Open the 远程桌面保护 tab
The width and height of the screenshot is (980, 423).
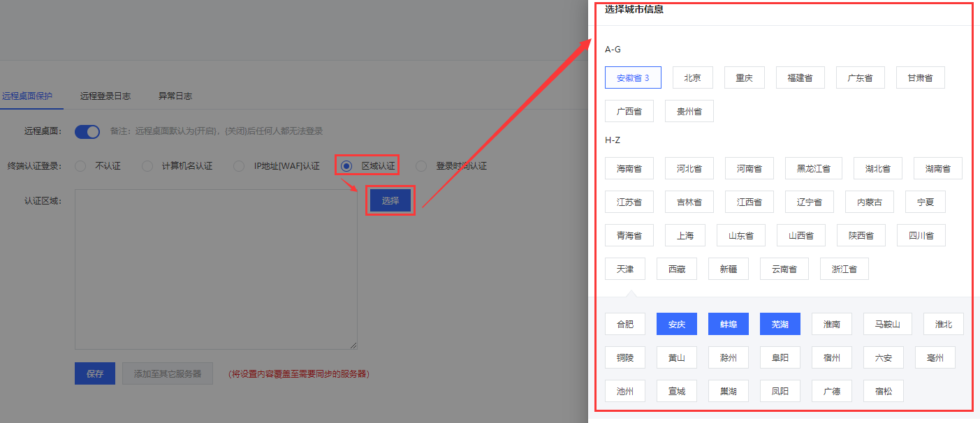[28, 96]
